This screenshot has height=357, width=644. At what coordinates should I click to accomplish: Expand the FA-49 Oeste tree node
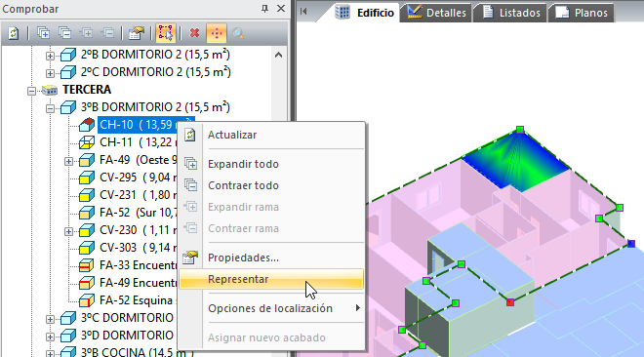point(68,161)
